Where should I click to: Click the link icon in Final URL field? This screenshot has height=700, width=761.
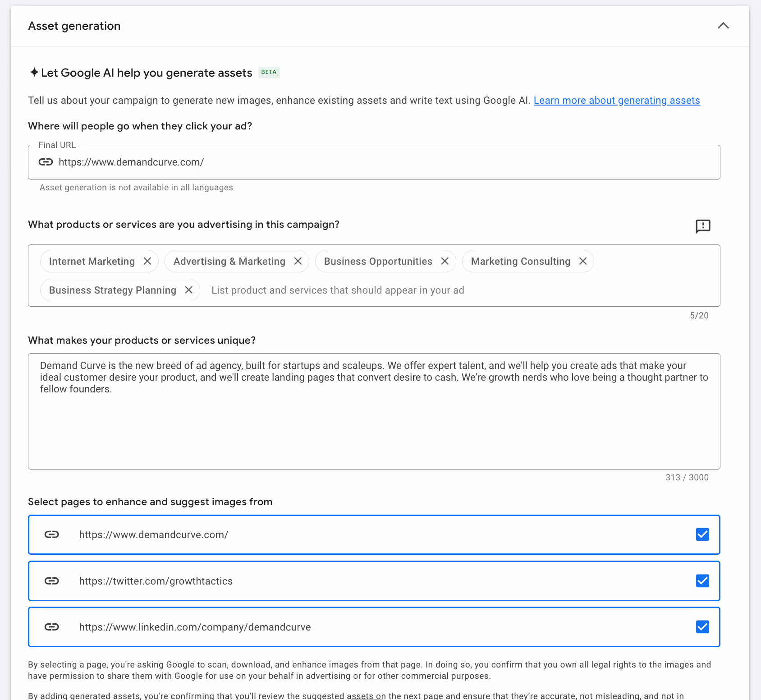tap(46, 162)
